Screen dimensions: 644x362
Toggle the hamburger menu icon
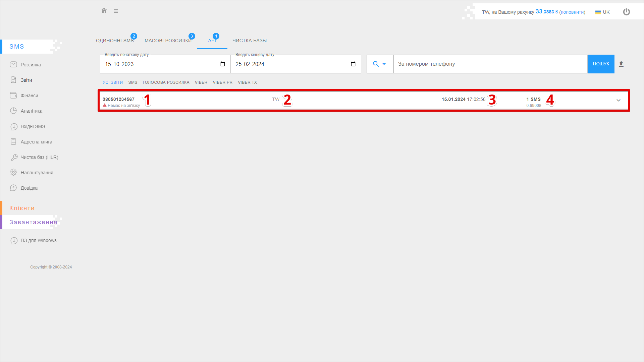116,11
